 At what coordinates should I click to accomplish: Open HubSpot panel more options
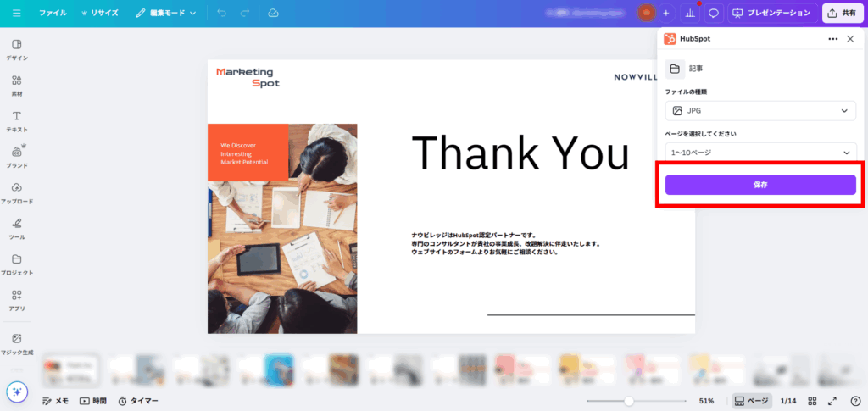[832, 39]
